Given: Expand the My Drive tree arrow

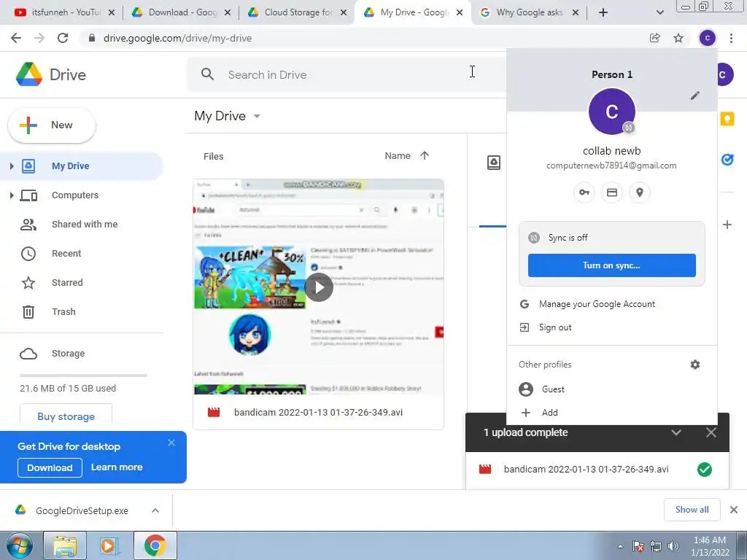Looking at the screenshot, I should click(12, 166).
